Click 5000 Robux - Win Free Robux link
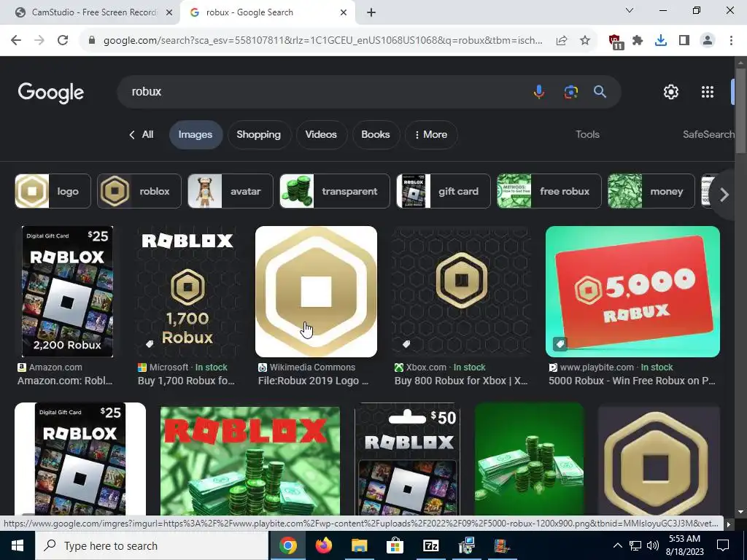Viewport: 747px width, 560px height. (632, 381)
